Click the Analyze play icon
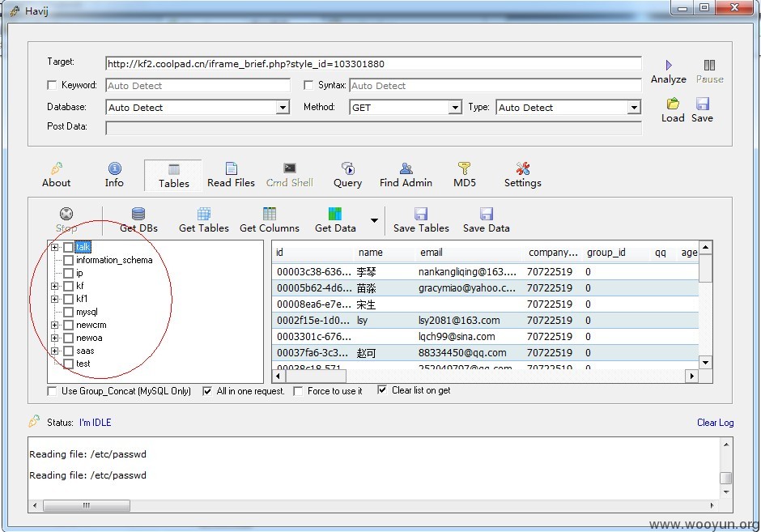The height and width of the screenshot is (532, 761). pos(668,65)
